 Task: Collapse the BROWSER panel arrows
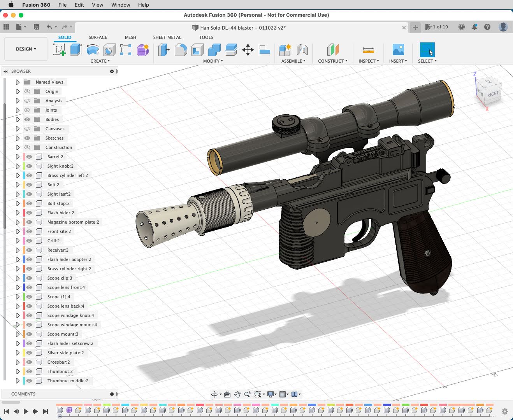[x=5, y=71]
